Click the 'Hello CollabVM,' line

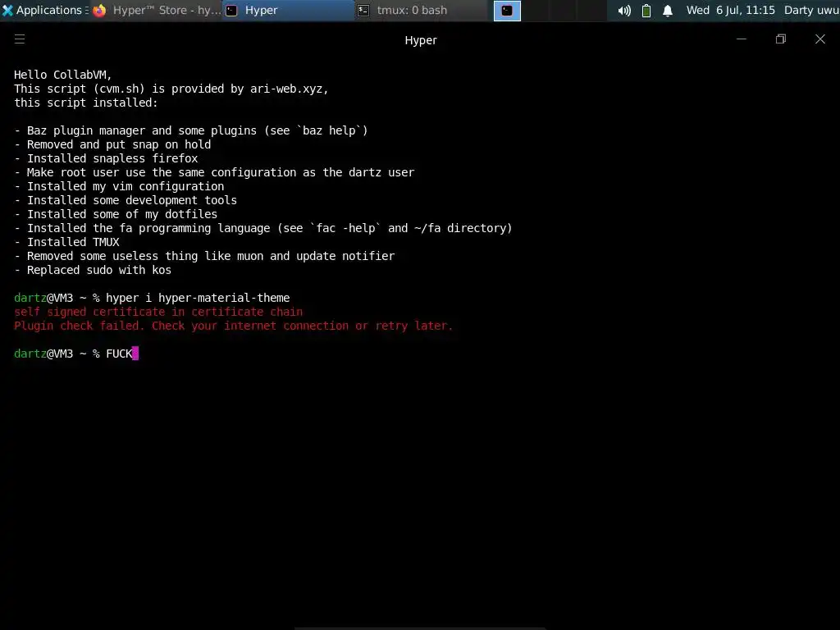pyautogui.click(x=62, y=75)
